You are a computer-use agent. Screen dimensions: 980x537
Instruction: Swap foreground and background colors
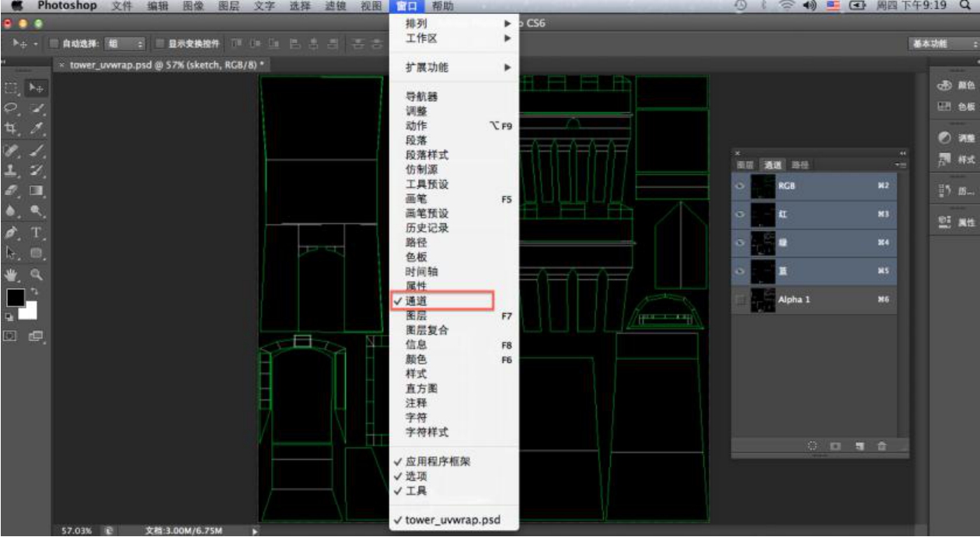(33, 291)
